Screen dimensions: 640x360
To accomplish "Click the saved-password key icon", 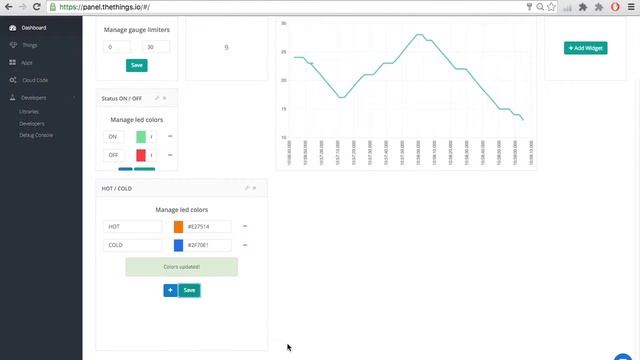I will (529, 7).
